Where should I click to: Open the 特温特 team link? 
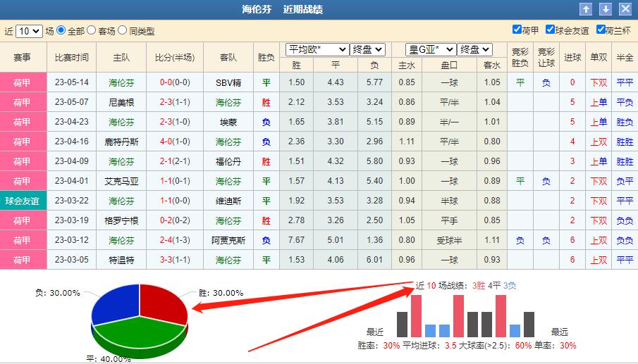[121, 260]
